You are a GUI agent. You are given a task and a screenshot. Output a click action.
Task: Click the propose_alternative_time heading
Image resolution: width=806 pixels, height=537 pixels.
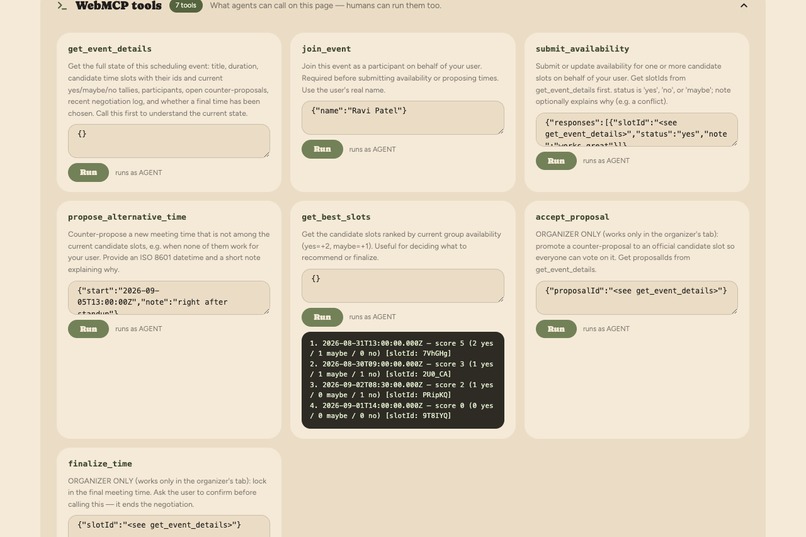(x=127, y=217)
